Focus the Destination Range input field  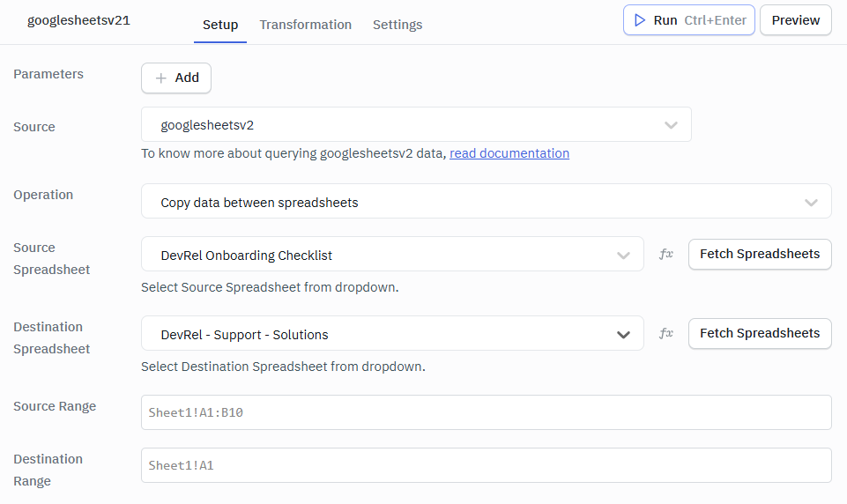point(486,465)
